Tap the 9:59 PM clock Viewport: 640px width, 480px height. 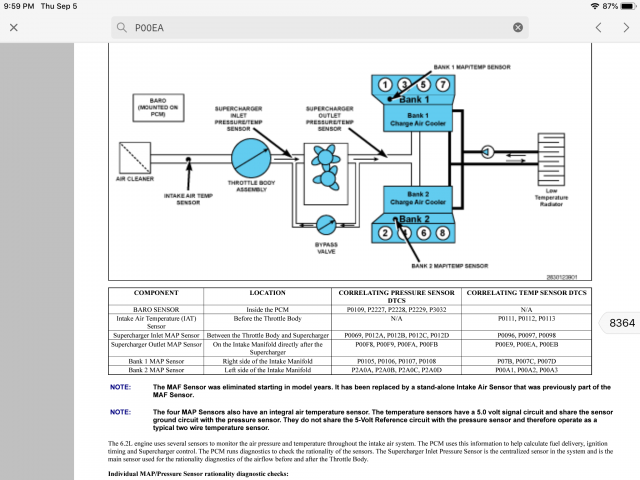[19, 6]
